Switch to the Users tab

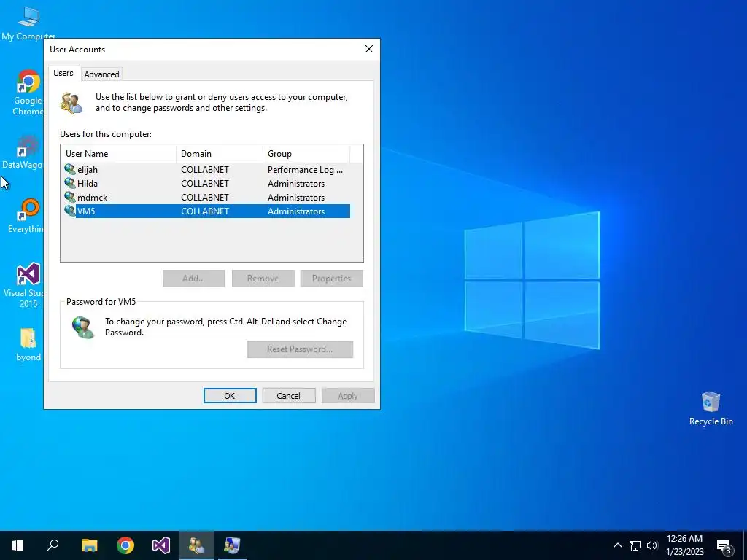(63, 73)
